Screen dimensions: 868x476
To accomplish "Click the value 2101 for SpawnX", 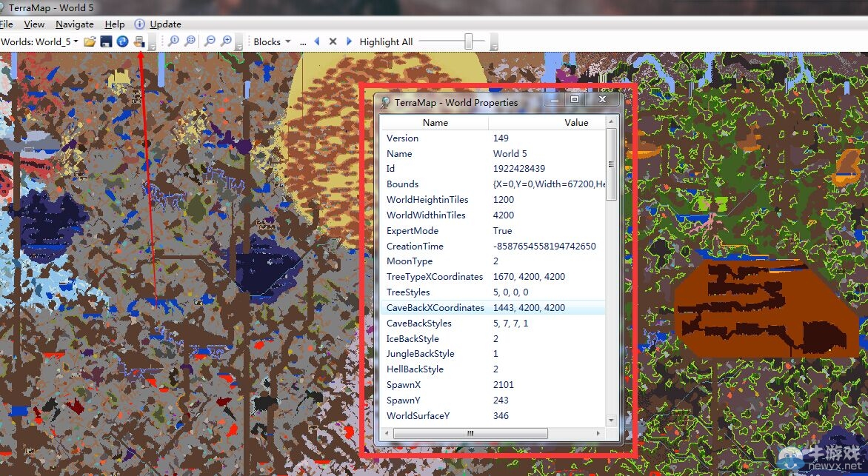I will pyautogui.click(x=503, y=384).
